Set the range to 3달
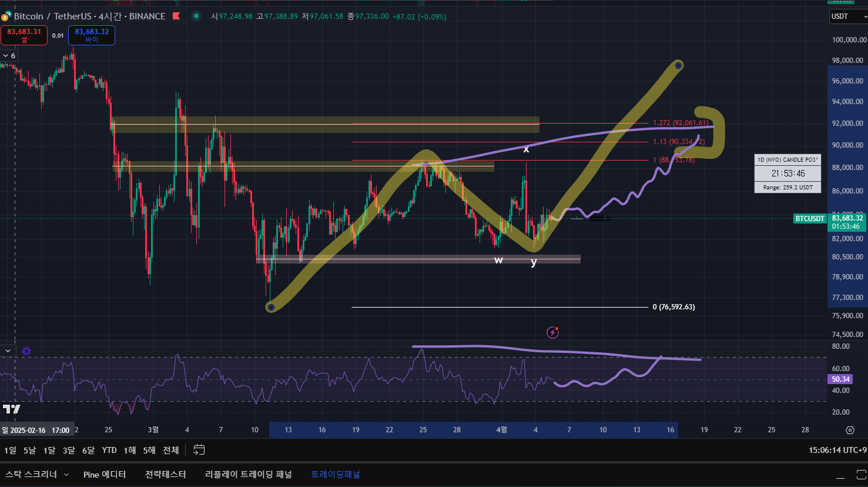Viewport: 868px width, 487px height. [69, 450]
